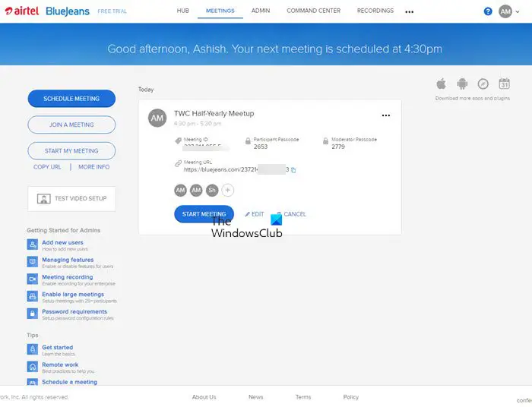Open the MORE INFO link
Image resolution: width=532 pixels, height=407 pixels.
click(x=94, y=167)
